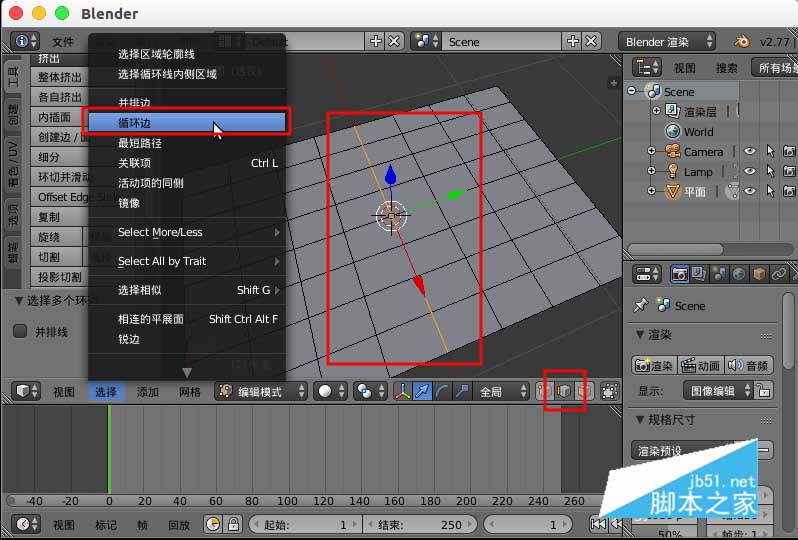Open the Properties editor type selector
Screen dimensions: 798x540
[x=647, y=274]
